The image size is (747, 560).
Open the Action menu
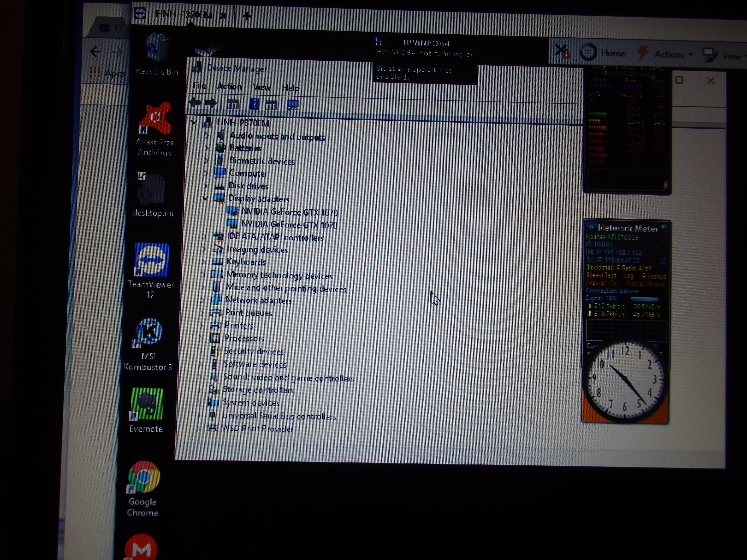229,86
